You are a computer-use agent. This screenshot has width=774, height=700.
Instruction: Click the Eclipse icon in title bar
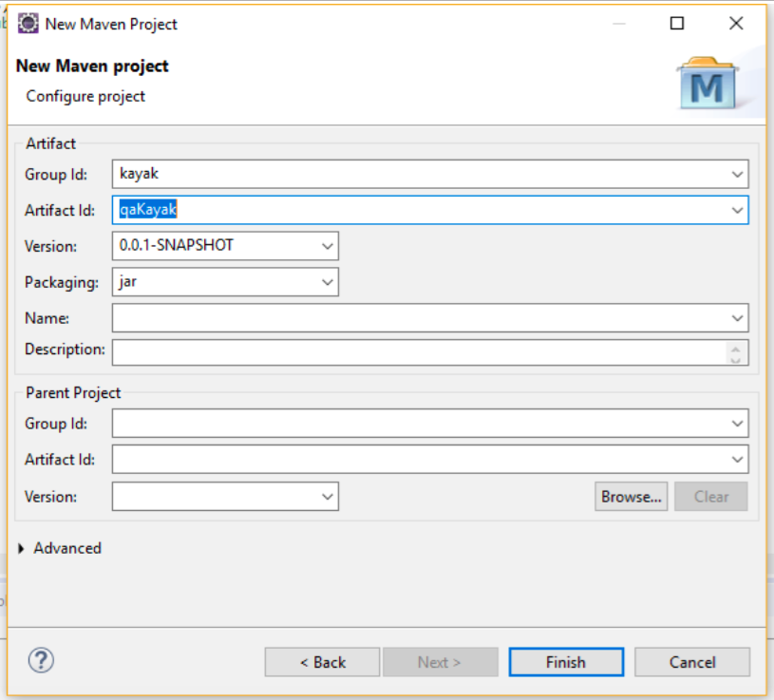pos(28,24)
